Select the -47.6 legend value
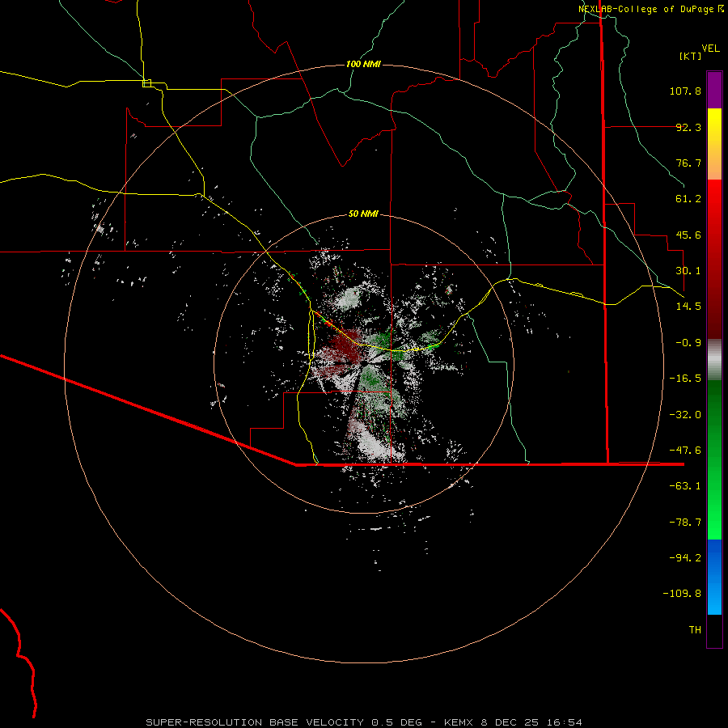The width and height of the screenshot is (728, 728). click(x=685, y=451)
